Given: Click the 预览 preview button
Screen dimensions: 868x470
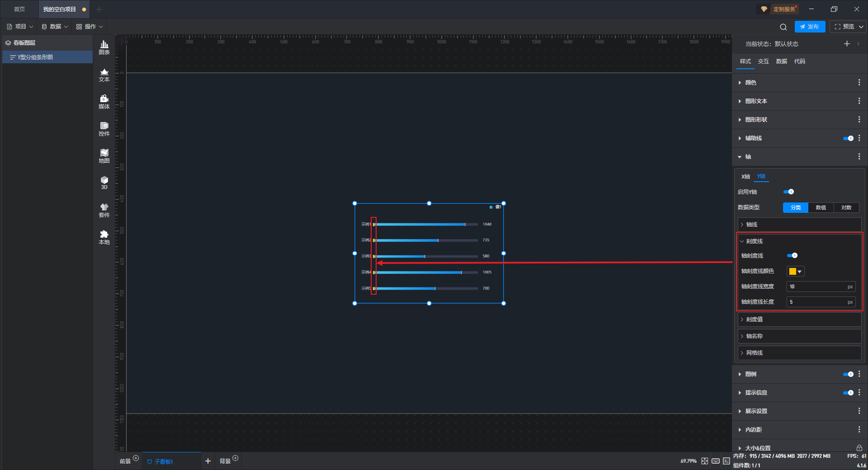Looking at the screenshot, I should coord(844,27).
